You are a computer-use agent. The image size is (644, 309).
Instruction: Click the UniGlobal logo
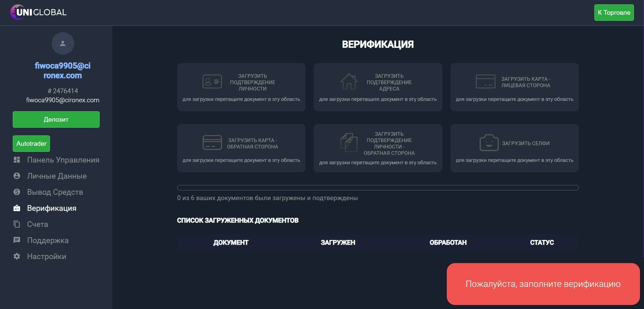click(38, 12)
